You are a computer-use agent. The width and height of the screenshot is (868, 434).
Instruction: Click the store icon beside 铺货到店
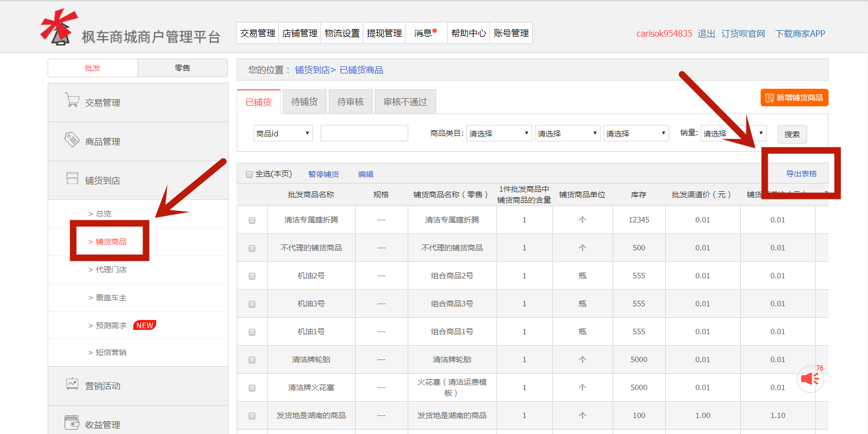tap(72, 179)
